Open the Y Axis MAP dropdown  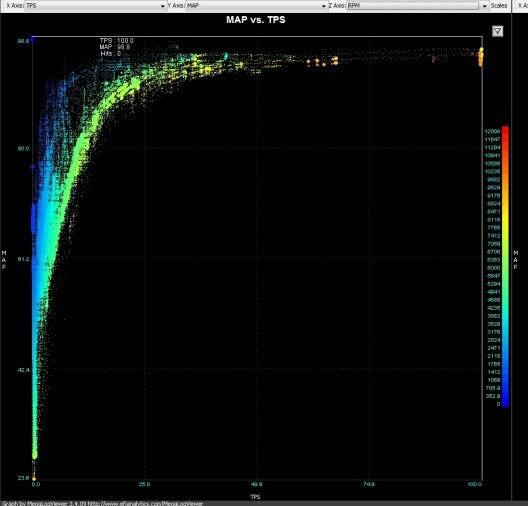coord(257,6)
